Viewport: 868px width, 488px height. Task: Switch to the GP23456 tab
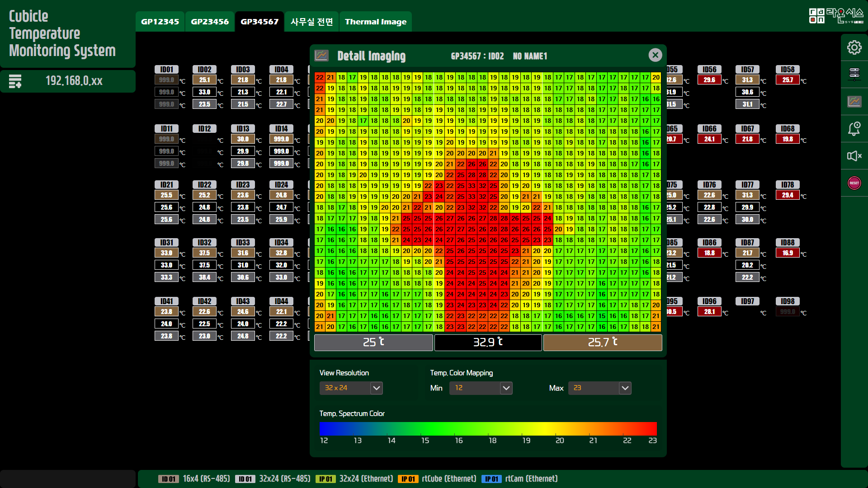point(210,22)
